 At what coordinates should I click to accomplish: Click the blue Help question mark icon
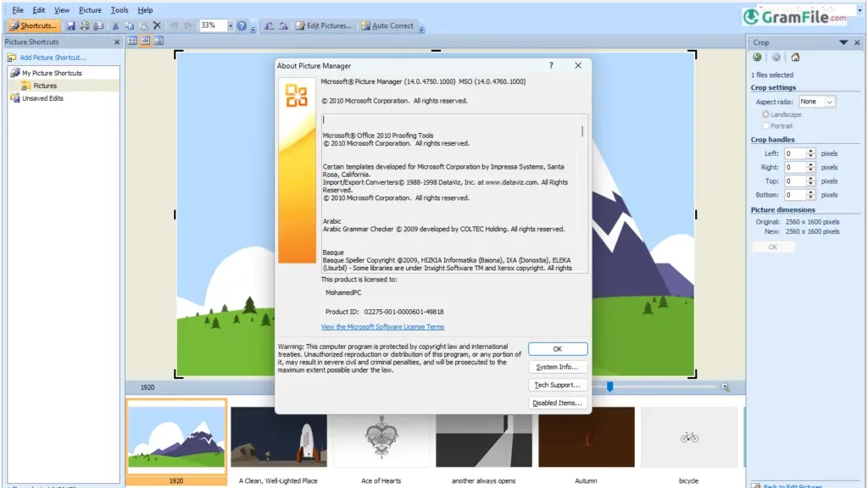click(242, 25)
